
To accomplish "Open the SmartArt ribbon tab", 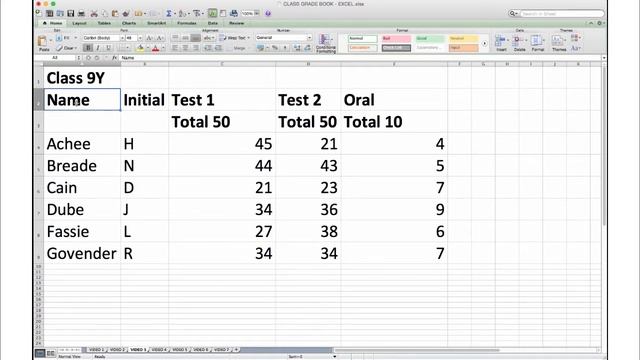I will coord(156,23).
